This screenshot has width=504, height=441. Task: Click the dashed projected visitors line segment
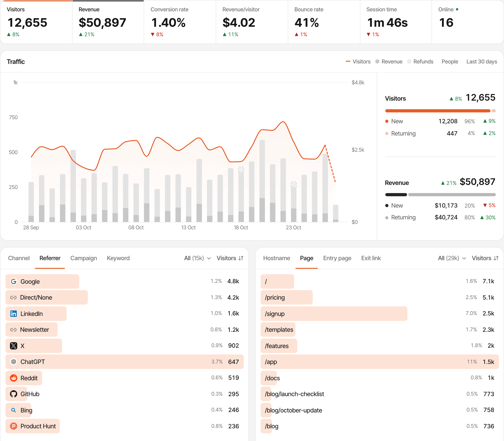330,164
